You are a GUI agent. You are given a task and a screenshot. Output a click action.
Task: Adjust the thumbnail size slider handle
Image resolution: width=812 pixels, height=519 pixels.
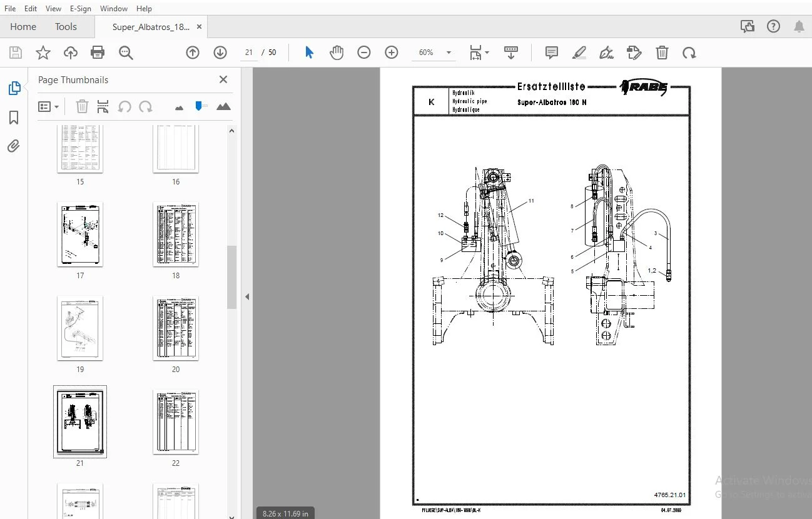pyautogui.click(x=200, y=106)
